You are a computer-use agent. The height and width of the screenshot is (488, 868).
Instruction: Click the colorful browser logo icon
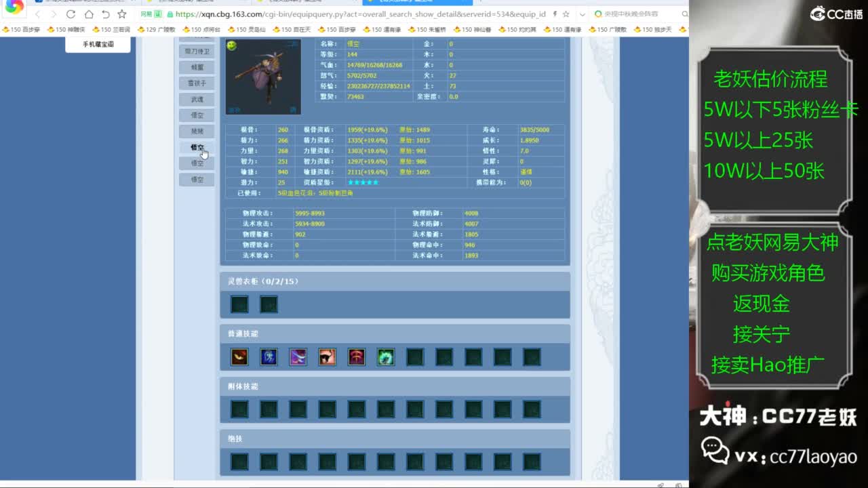14,8
